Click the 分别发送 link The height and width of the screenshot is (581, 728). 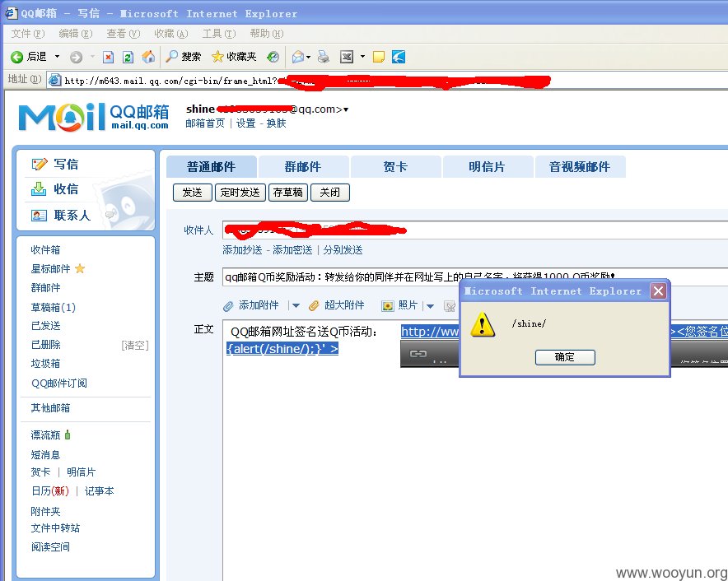coord(343,250)
